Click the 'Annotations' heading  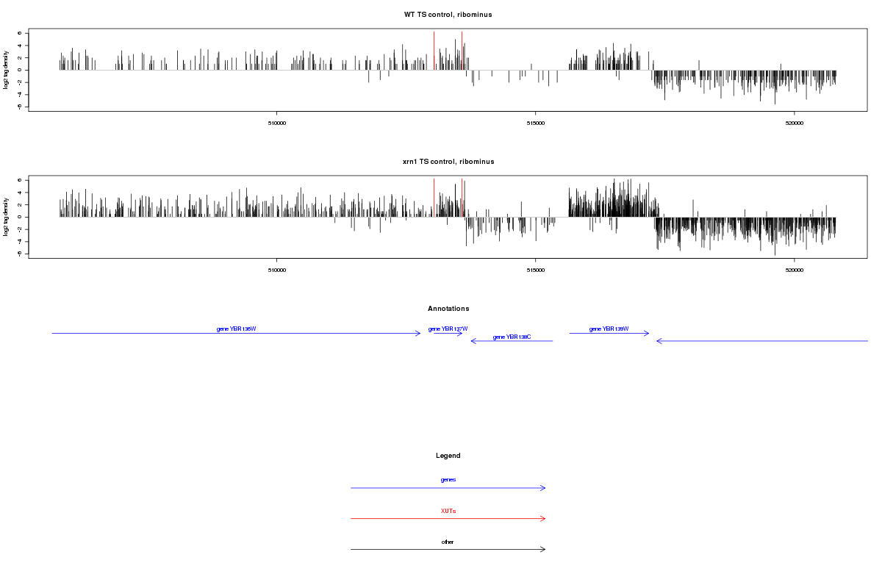click(x=448, y=309)
